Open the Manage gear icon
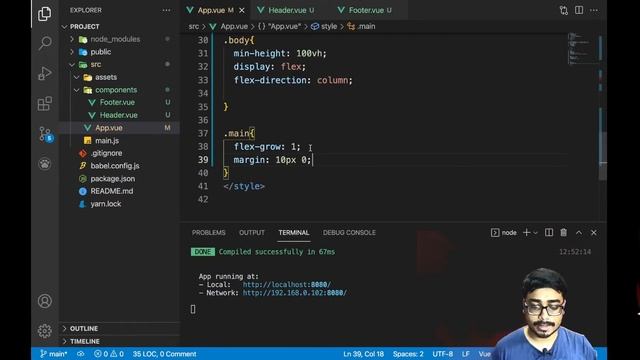Screen dimensions: 640x360 point(44,331)
